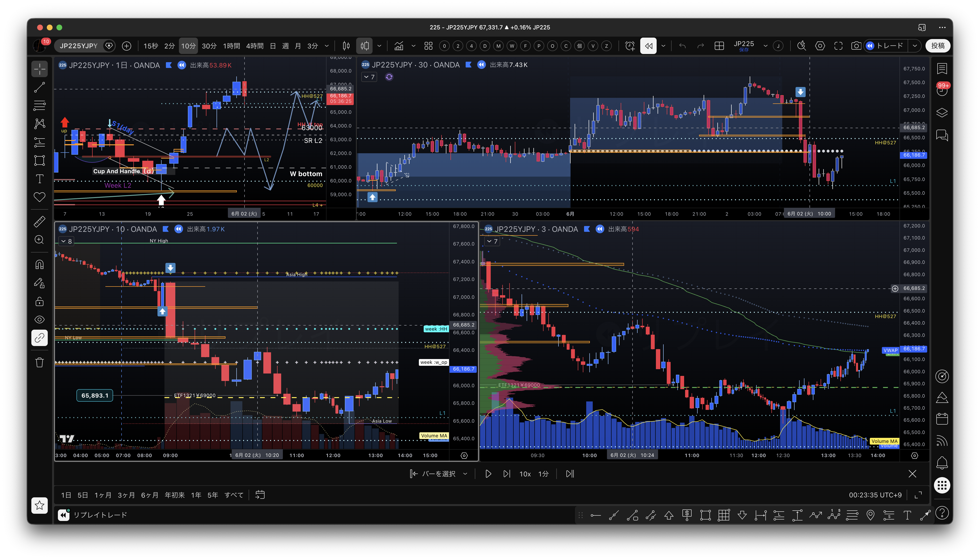Toggle stay-in-drawing-mode pencil lock
The width and height of the screenshot is (980, 560).
pyautogui.click(x=40, y=283)
